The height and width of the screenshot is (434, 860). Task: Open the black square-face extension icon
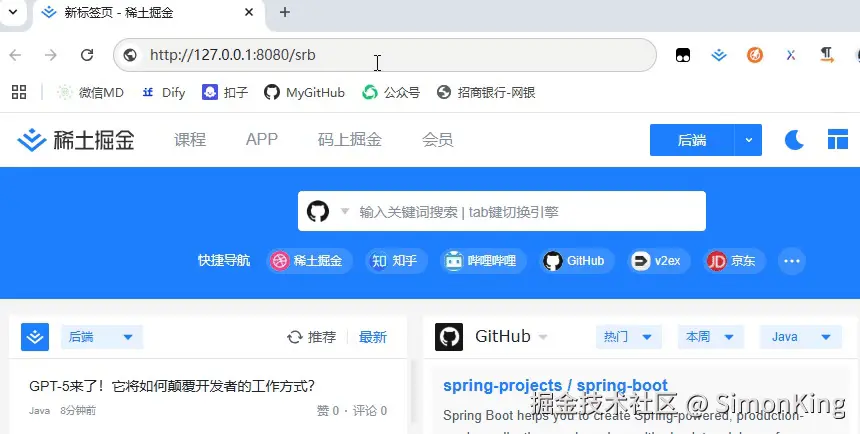(x=683, y=55)
